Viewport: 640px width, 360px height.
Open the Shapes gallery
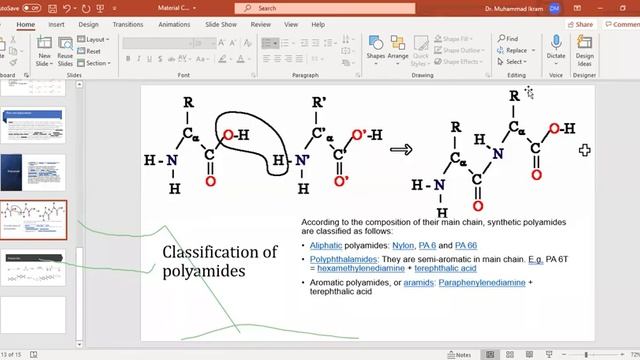[376, 51]
